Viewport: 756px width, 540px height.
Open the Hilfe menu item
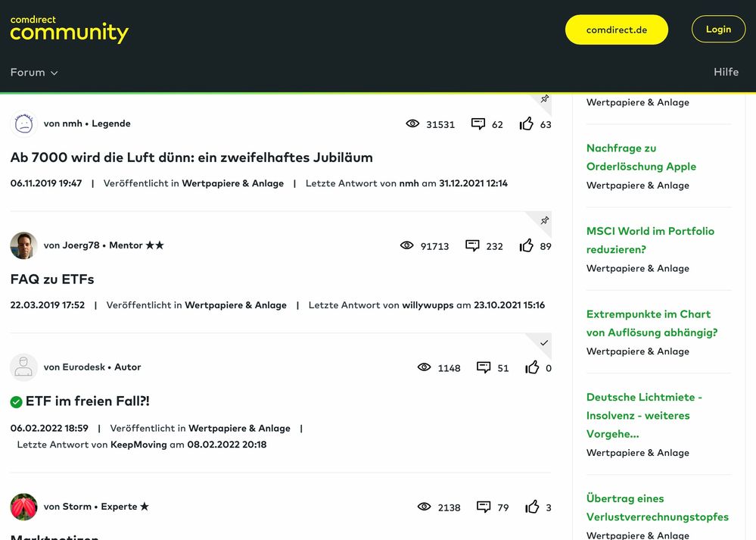726,72
